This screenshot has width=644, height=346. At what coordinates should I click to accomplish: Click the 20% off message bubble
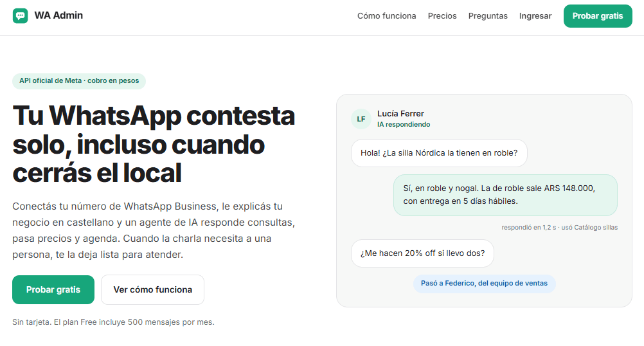pyautogui.click(x=422, y=253)
